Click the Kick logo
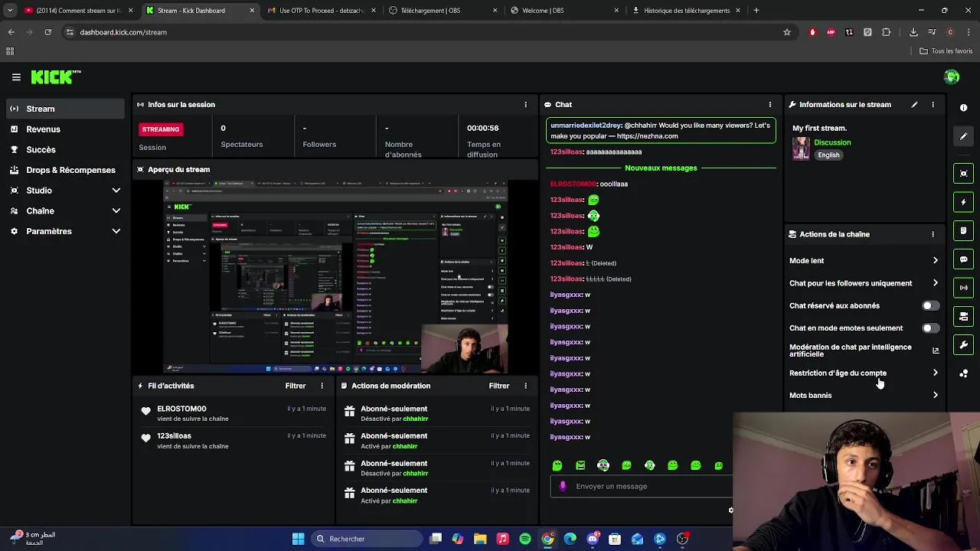Image resolution: width=980 pixels, height=551 pixels. coord(55,77)
